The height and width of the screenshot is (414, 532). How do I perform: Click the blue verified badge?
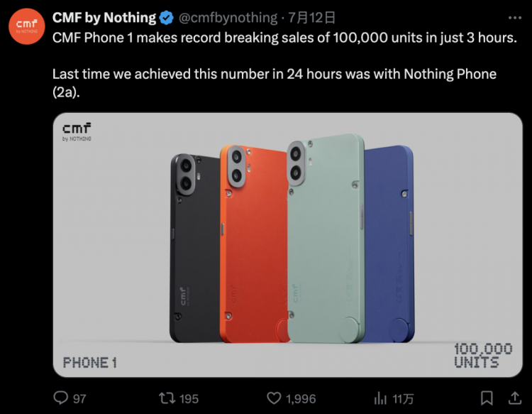(x=166, y=18)
